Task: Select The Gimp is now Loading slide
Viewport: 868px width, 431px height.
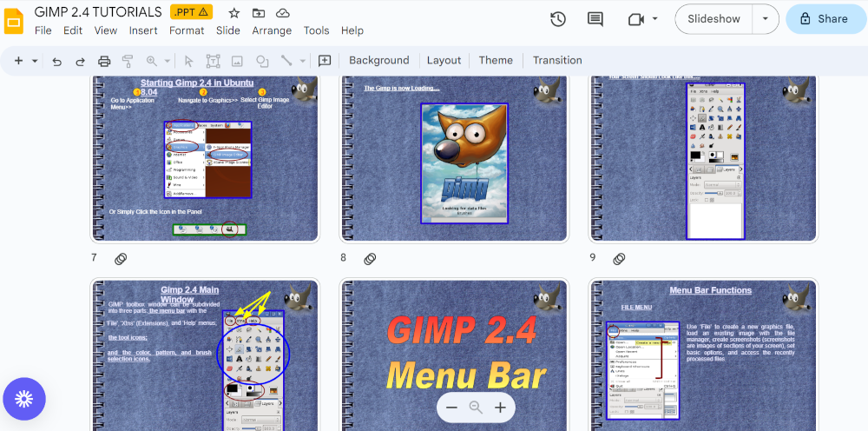Action: (x=454, y=159)
